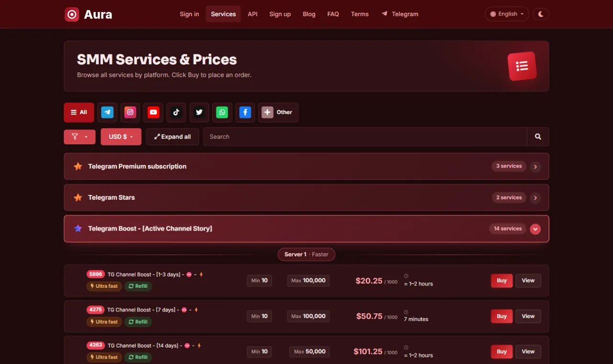Buy service 4263 14 days boost
613x364 pixels.
(x=501, y=352)
